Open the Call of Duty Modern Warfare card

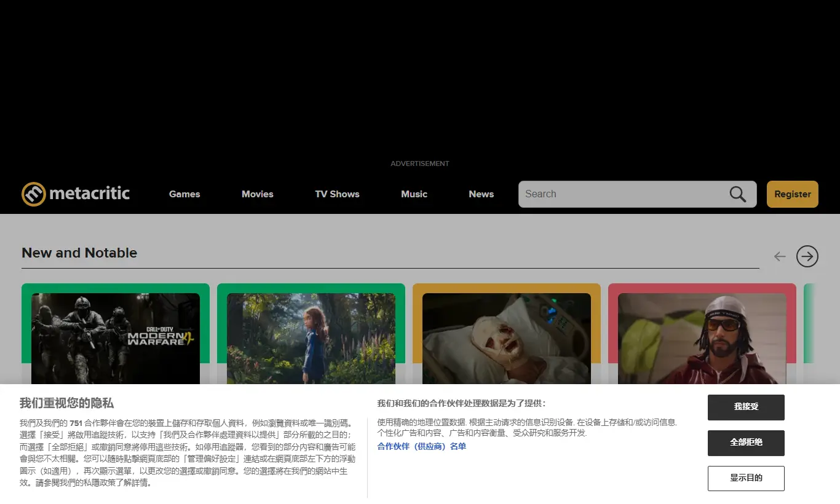(x=116, y=335)
